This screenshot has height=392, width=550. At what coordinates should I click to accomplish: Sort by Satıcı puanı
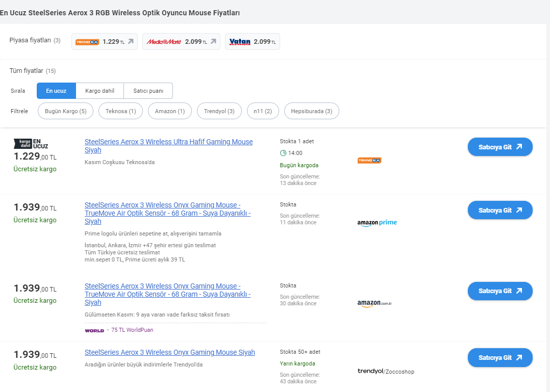point(148,91)
